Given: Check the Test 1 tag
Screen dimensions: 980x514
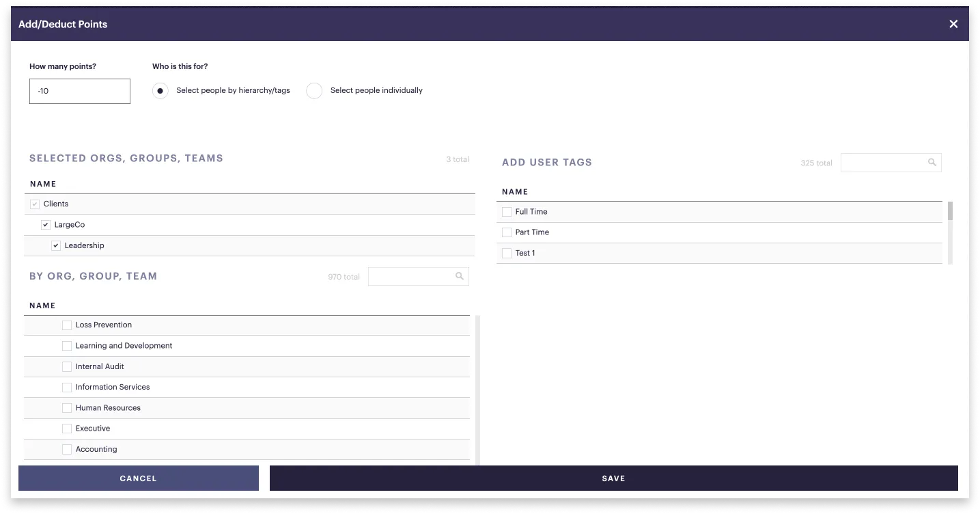Looking at the screenshot, I should [x=507, y=253].
